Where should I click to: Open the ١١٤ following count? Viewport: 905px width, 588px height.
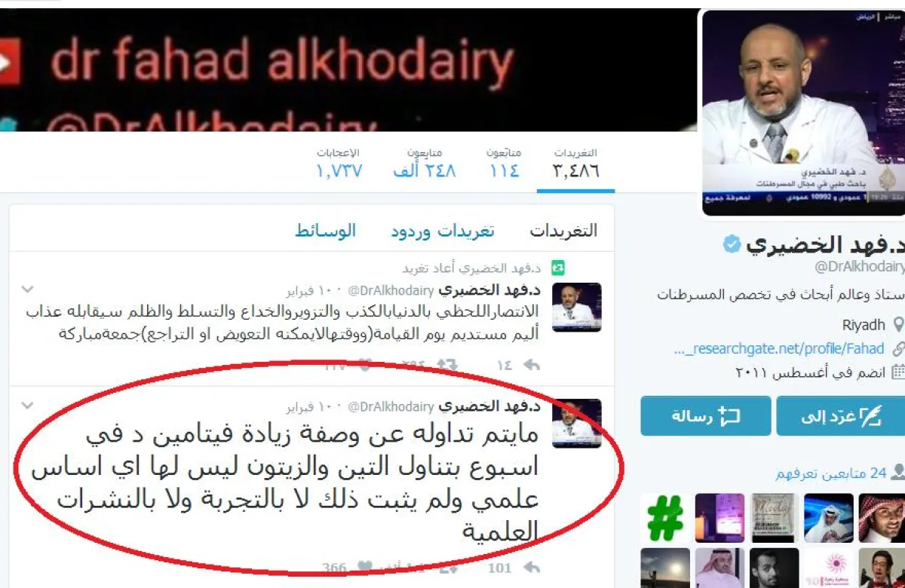coord(505,163)
